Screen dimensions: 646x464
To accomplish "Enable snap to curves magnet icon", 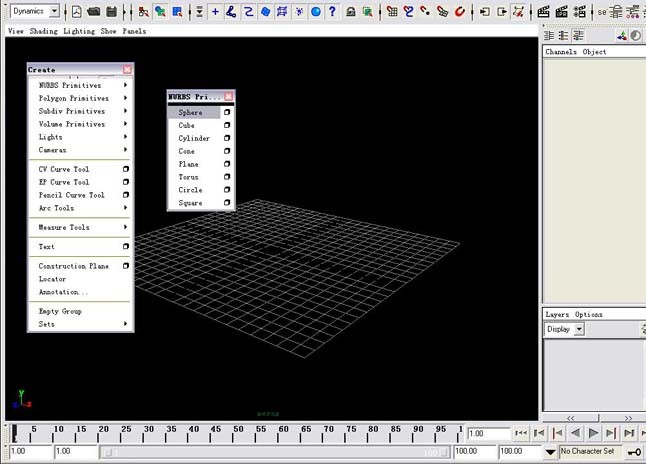I will click(x=409, y=12).
